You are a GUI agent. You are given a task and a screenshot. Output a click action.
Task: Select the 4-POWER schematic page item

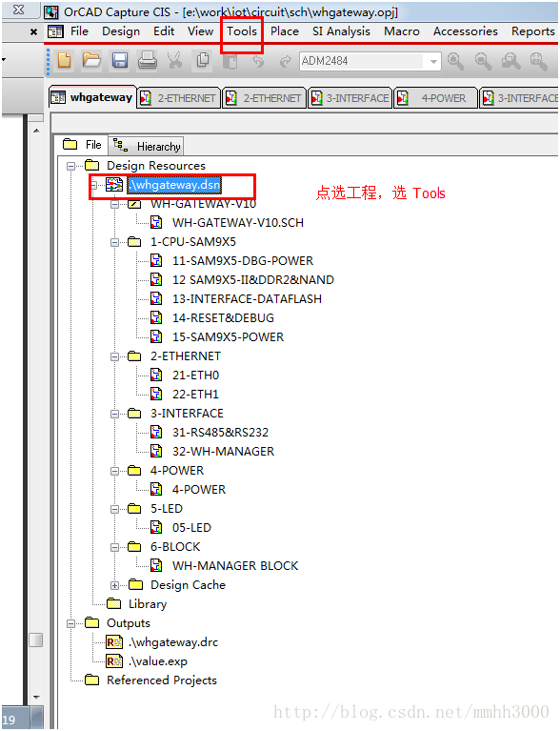[199, 490]
